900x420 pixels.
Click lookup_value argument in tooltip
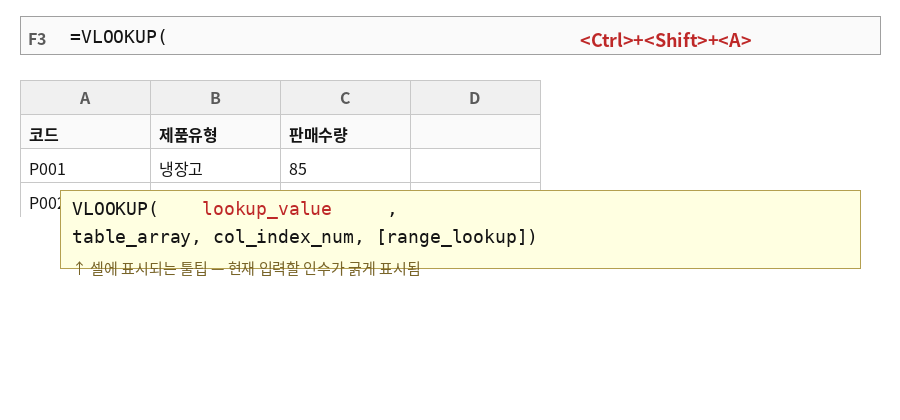pos(267,209)
